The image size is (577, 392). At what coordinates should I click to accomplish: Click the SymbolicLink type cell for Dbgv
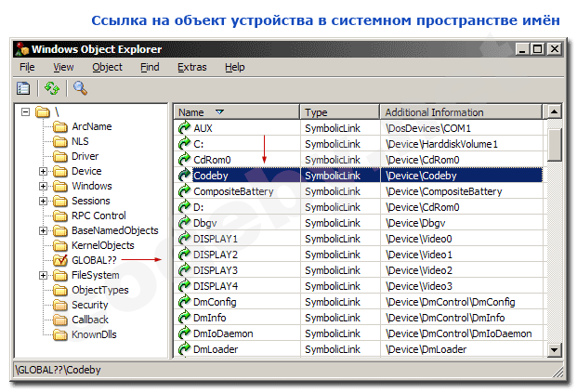[x=333, y=223]
